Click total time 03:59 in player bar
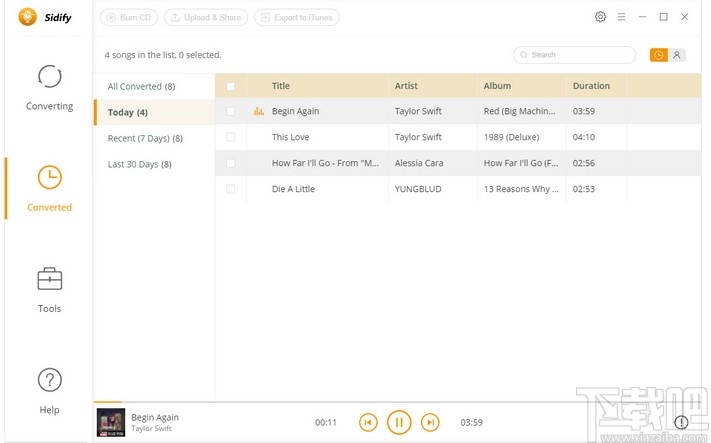 [471, 423]
